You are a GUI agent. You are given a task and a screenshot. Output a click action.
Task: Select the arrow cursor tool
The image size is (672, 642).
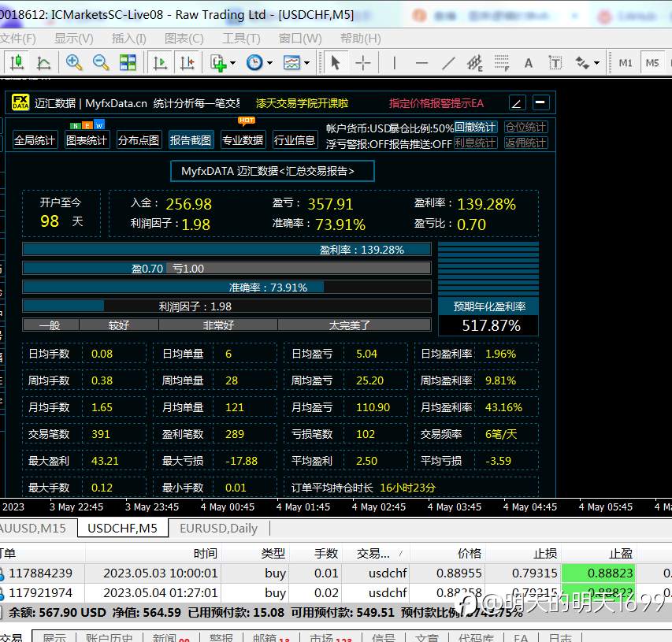pyautogui.click(x=336, y=63)
